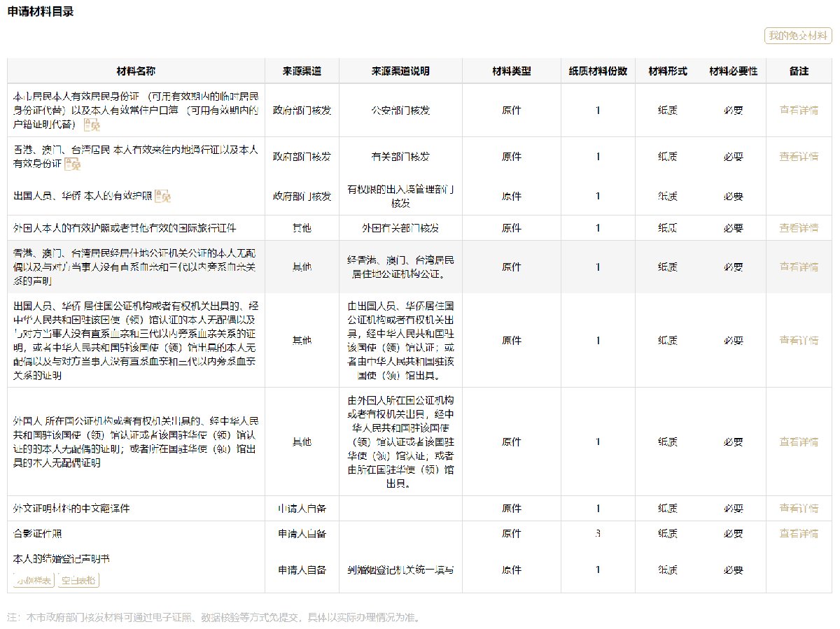Open the 示例样表 sample form
The height and width of the screenshot is (629, 840).
(34, 580)
